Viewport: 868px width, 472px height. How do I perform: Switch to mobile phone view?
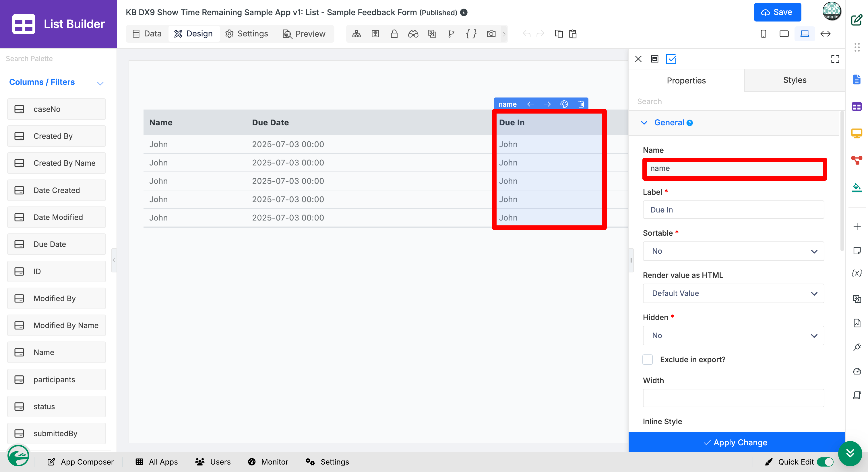point(764,34)
